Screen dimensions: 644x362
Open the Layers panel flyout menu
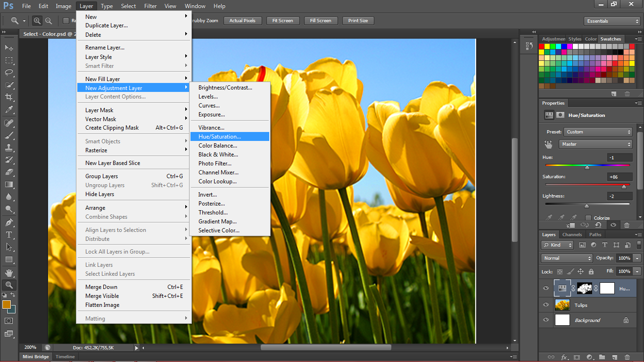[x=638, y=235]
